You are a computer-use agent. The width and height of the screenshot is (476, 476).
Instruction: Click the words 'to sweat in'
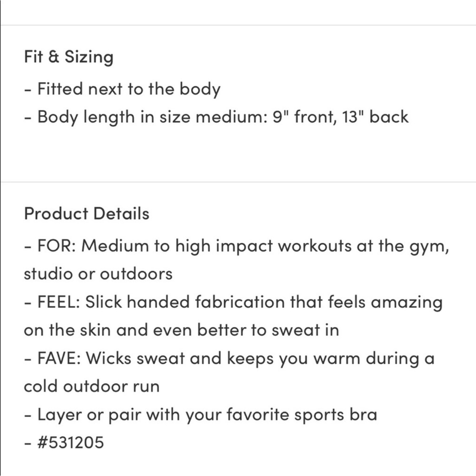(300, 330)
